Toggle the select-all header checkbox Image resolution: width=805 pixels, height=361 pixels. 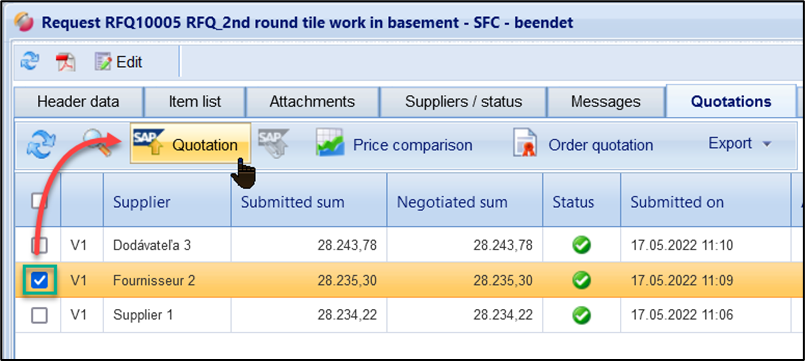39,201
